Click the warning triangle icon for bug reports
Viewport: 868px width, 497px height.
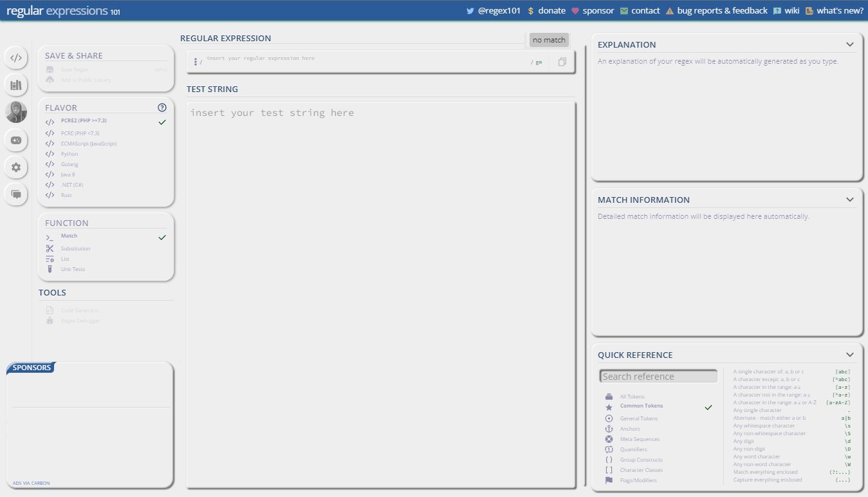coord(670,11)
